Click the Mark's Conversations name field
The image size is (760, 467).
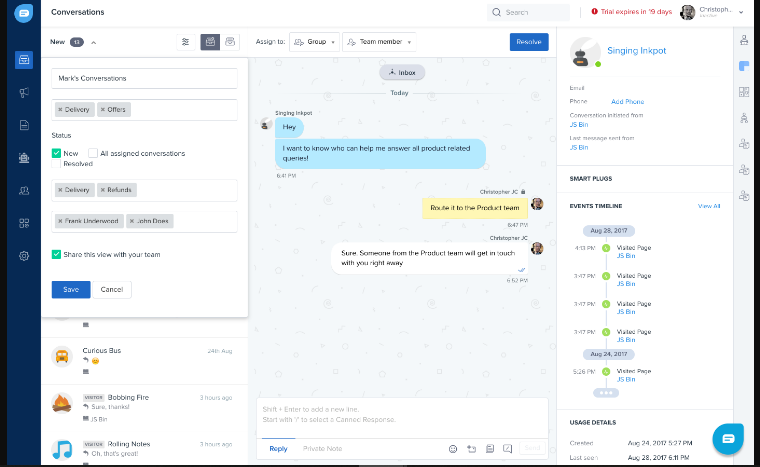tap(144, 79)
